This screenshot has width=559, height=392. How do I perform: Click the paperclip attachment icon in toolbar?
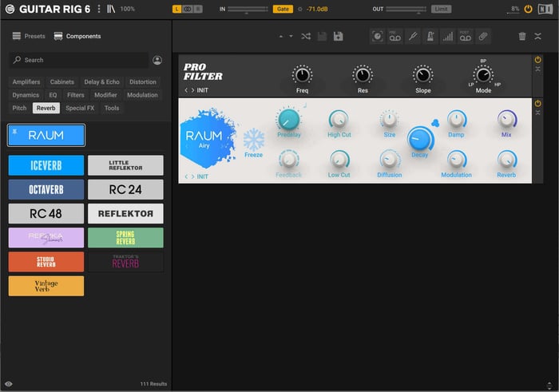click(482, 37)
